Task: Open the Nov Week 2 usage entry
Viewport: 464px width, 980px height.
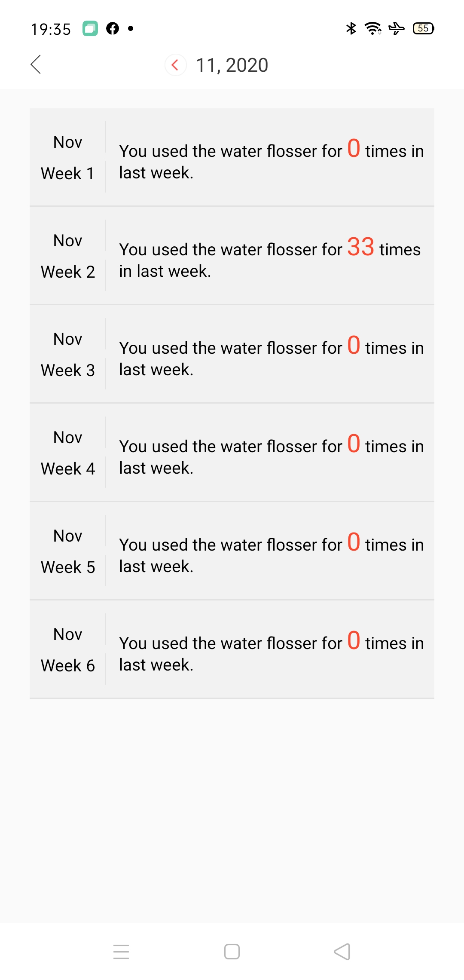Action: click(x=232, y=256)
